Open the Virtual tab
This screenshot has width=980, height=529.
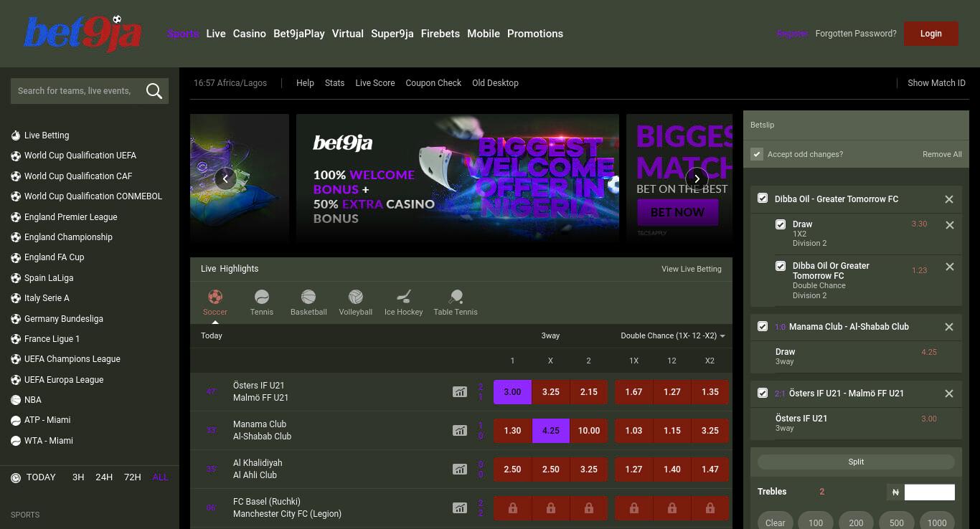(348, 34)
